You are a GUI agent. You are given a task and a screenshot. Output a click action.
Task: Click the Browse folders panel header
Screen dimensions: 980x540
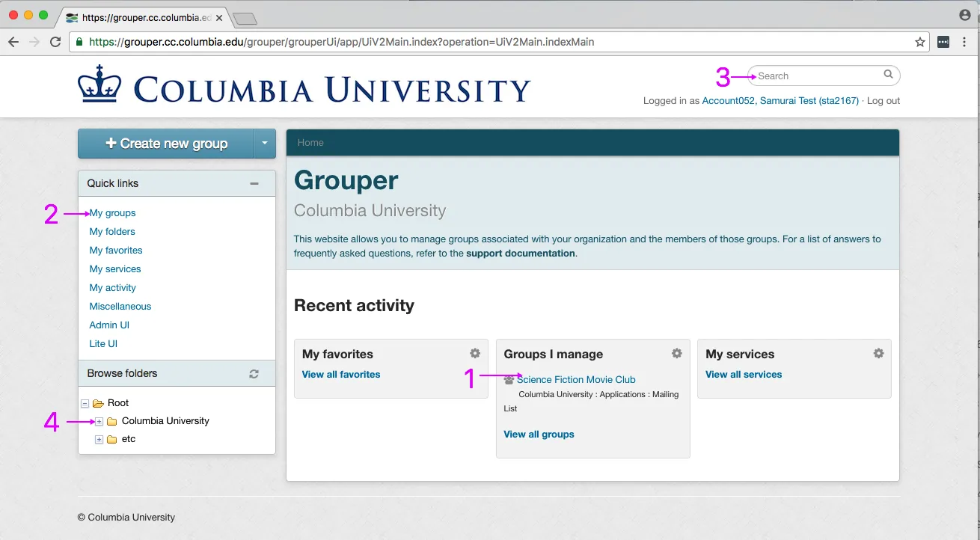pos(177,373)
